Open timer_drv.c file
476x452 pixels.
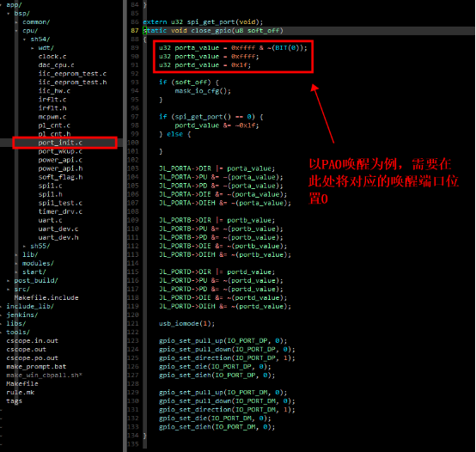coord(60,211)
